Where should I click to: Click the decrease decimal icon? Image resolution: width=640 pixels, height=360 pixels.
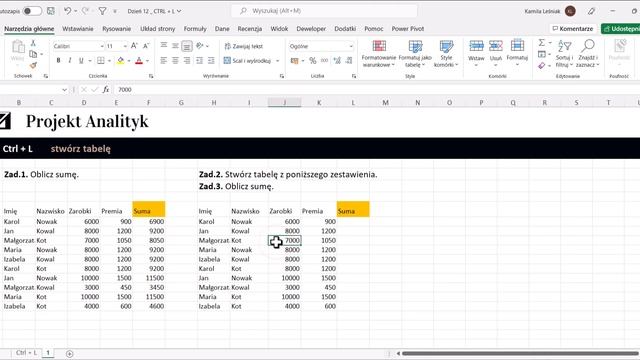tap(349, 60)
